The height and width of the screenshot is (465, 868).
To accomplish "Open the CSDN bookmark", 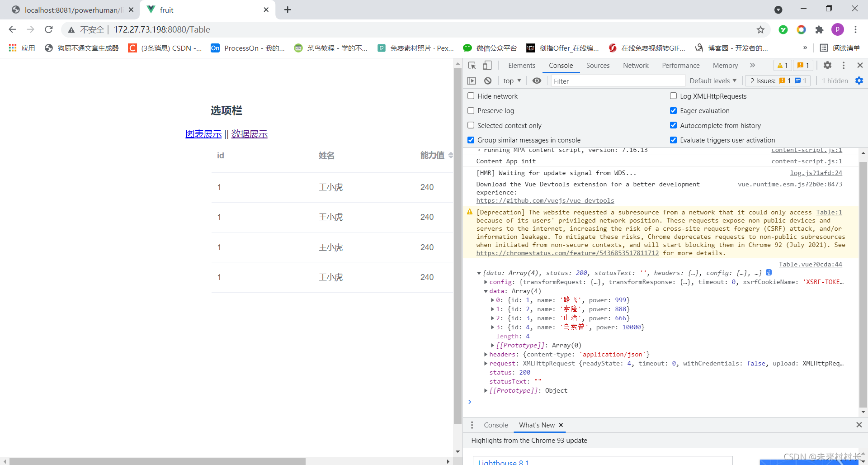I will pyautogui.click(x=165, y=48).
